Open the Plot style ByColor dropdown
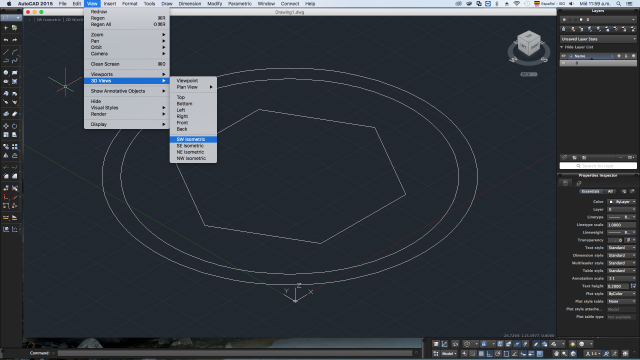 click(621, 294)
